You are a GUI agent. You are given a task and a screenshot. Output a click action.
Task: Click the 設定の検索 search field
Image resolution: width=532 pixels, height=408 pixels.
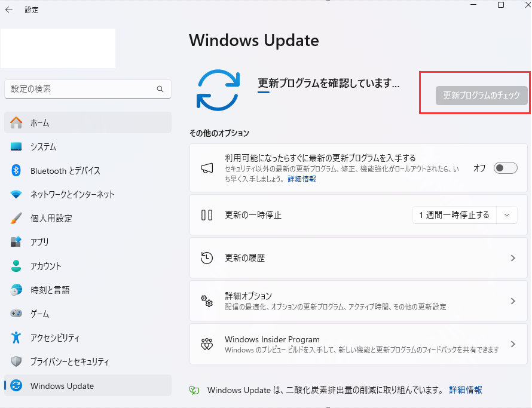[88, 89]
